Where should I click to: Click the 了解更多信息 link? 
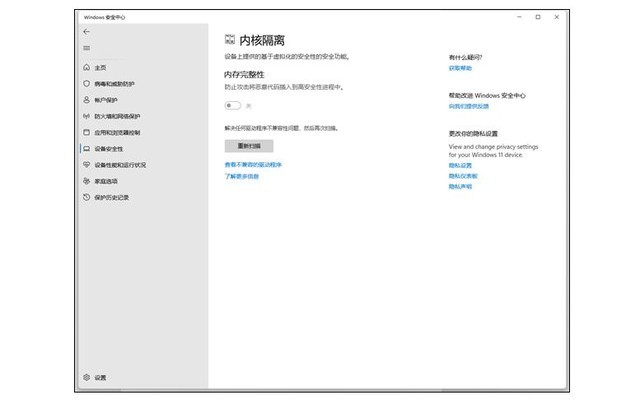[x=242, y=176]
